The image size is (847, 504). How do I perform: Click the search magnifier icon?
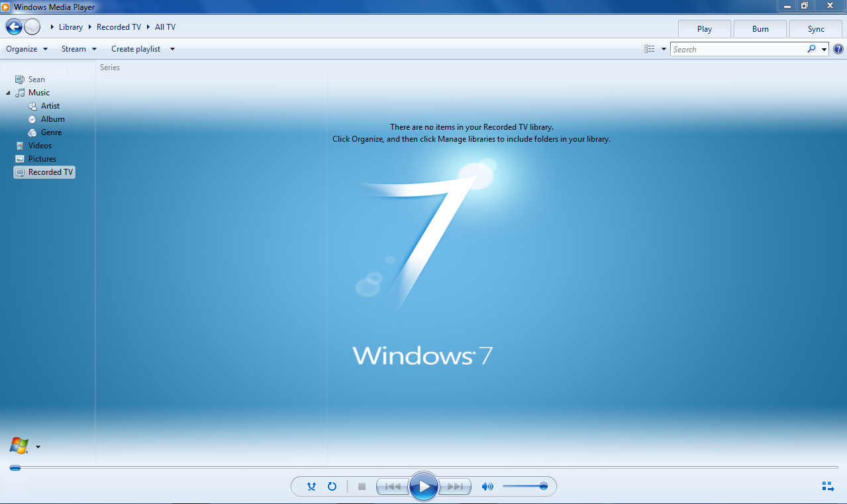811,49
